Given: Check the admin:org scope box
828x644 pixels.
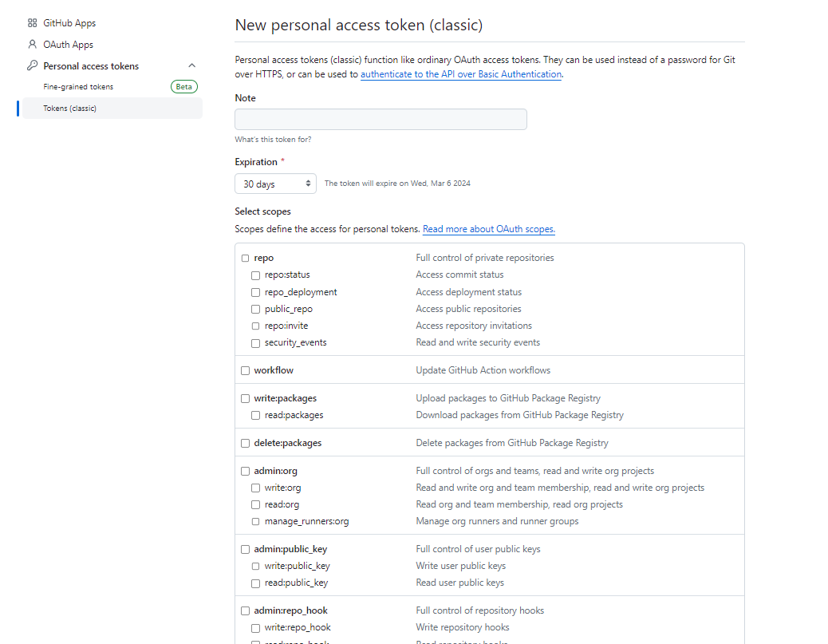Looking at the screenshot, I should 246,471.
